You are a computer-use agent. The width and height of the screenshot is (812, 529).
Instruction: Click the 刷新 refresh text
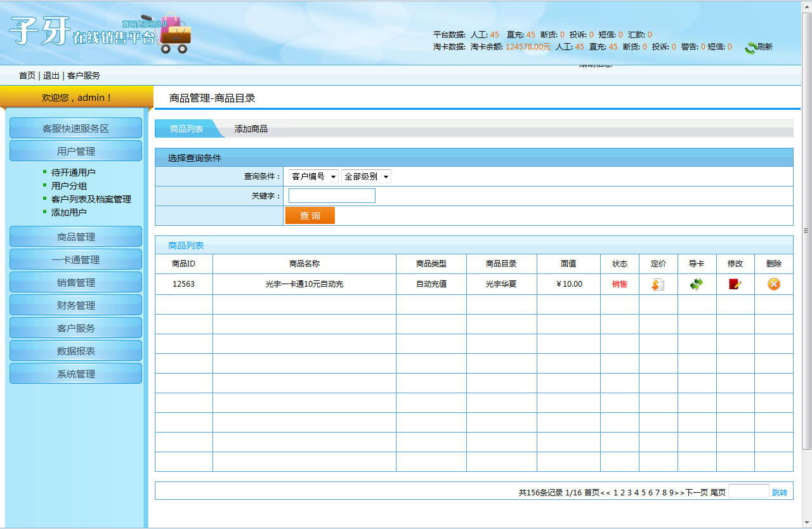tap(765, 47)
